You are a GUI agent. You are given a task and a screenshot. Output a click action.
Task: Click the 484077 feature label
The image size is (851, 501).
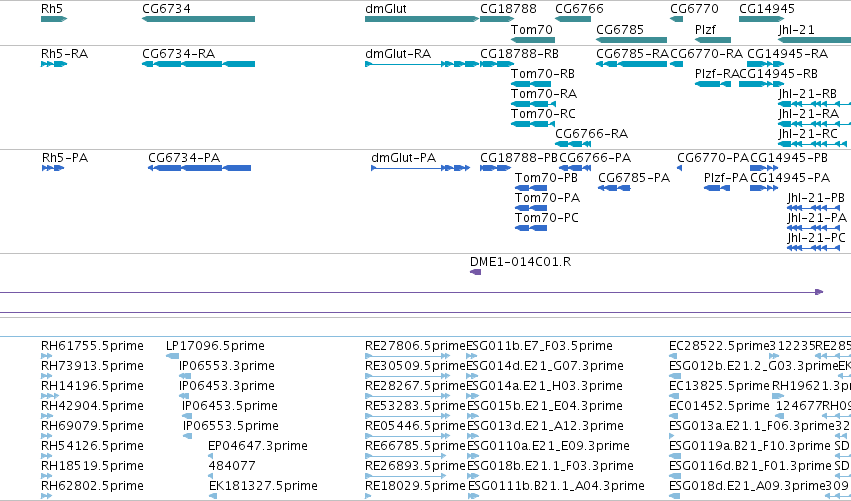(x=232, y=466)
